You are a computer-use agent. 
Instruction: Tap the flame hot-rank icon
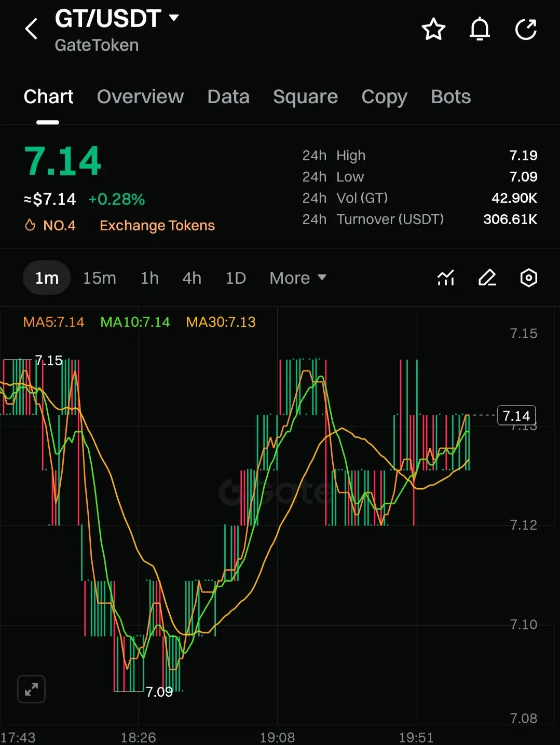coord(30,225)
